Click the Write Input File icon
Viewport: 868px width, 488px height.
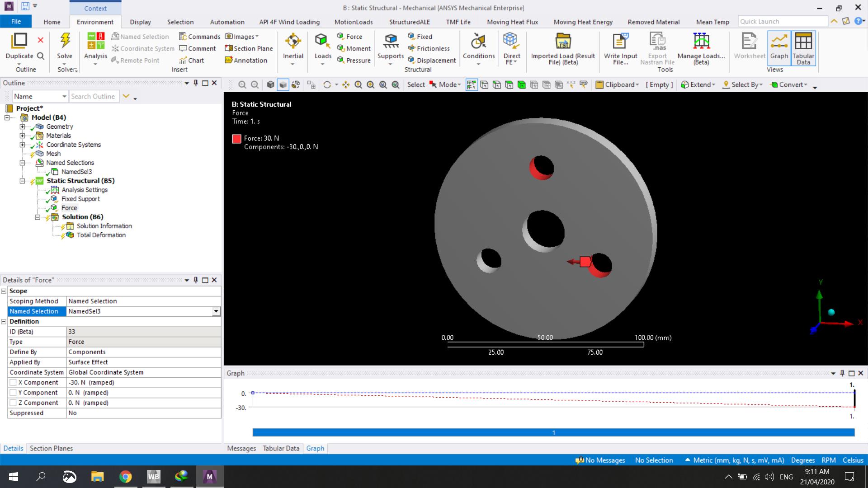(620, 42)
